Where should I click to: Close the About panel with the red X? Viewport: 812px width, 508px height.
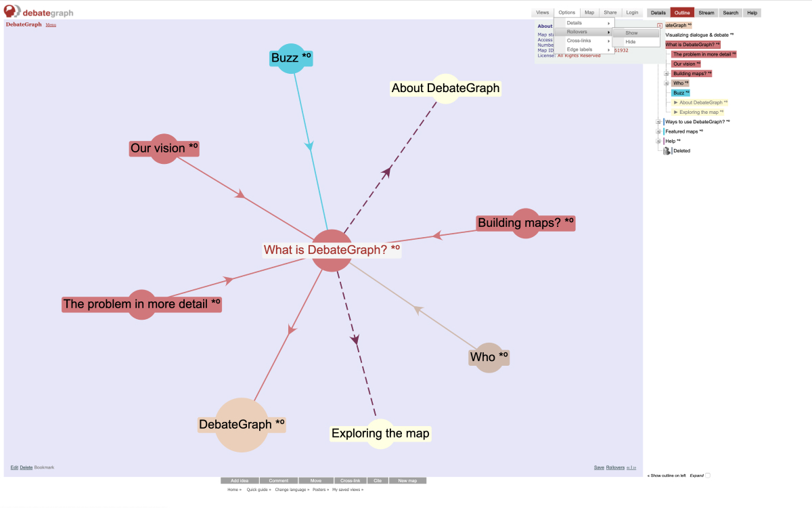tap(660, 25)
